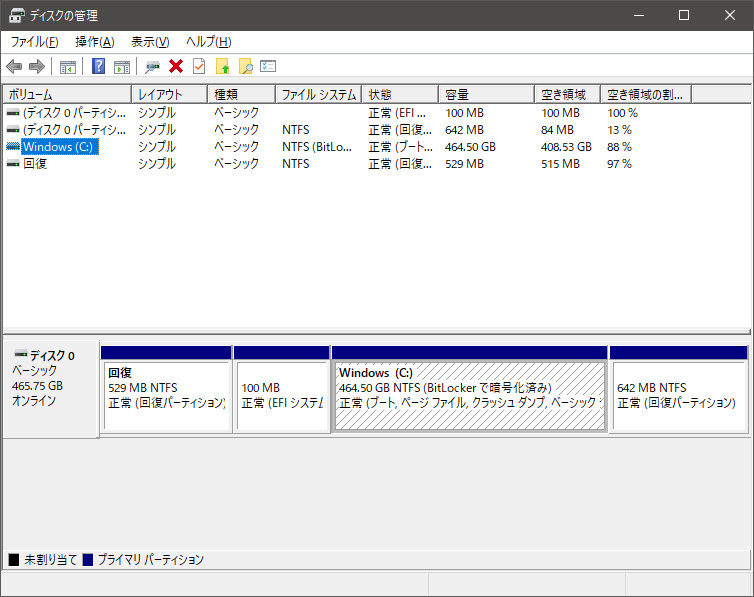Click the 正常 (ブート... status cell
Screen dimensions: 754x597
(x=401, y=147)
